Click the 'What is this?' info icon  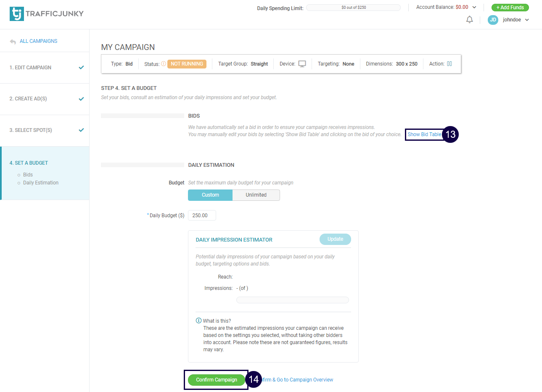pyautogui.click(x=198, y=321)
